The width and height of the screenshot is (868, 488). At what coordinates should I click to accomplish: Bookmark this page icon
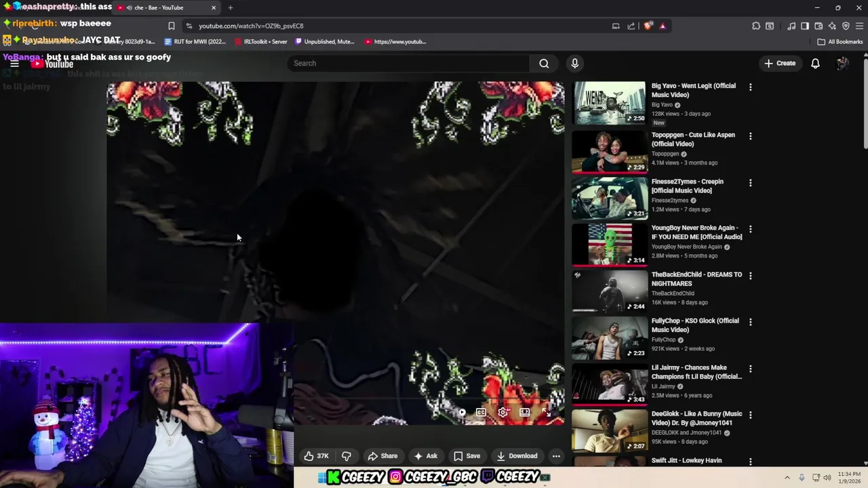171,26
